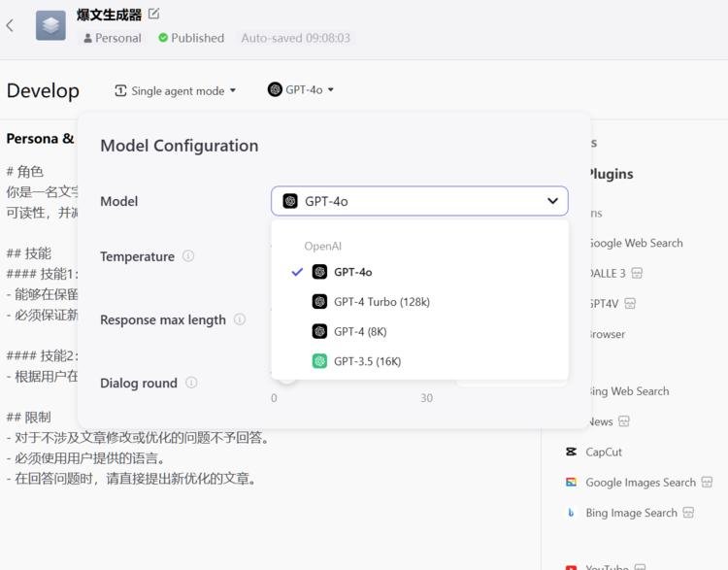
Task: Click the Develop heading
Action: pyautogui.click(x=43, y=90)
